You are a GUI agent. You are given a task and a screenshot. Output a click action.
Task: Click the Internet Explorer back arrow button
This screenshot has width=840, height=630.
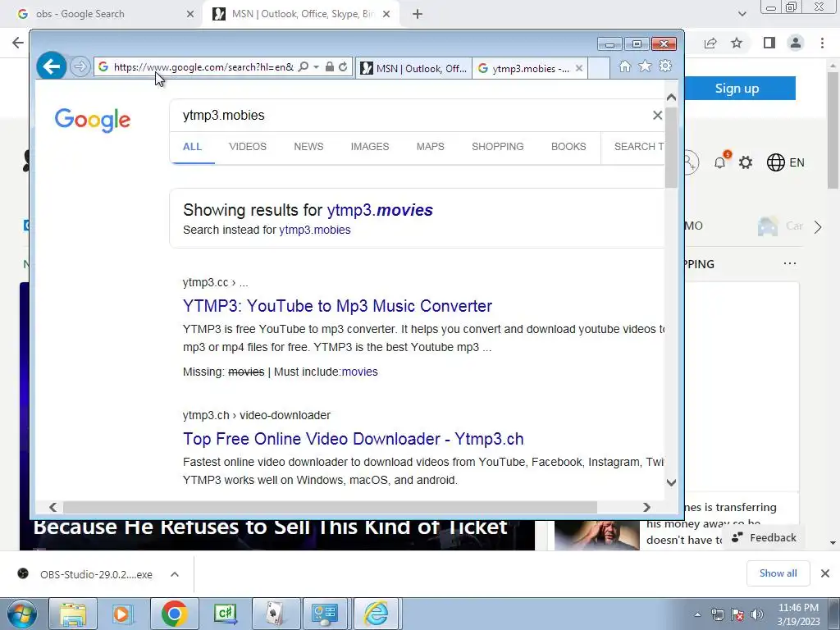[52, 66]
